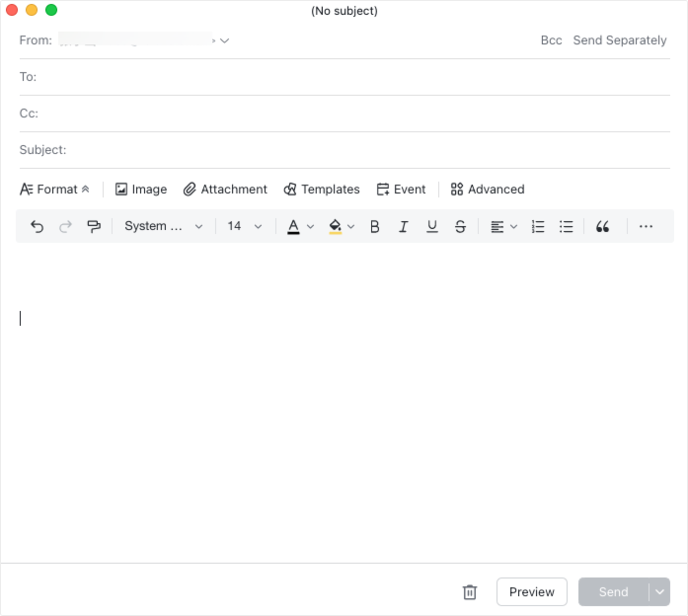Toggle strikethrough formatting
The height and width of the screenshot is (616, 688).
click(x=460, y=226)
